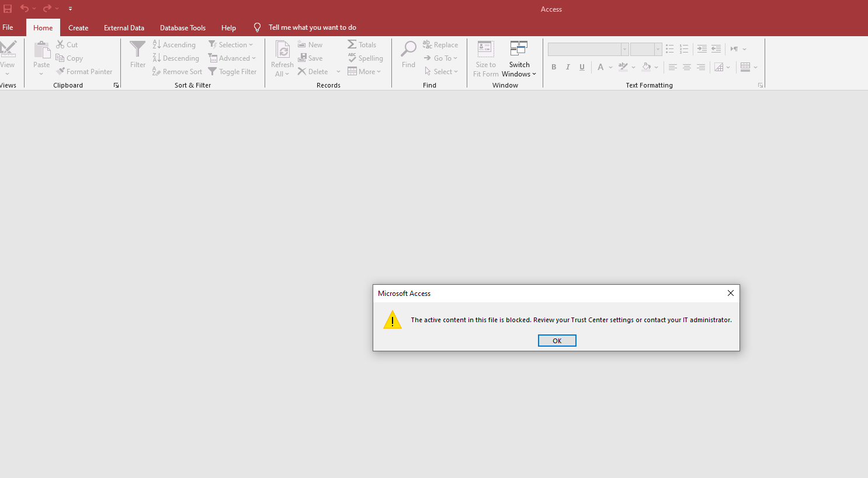Screen dimensions: 868x478
Task: Click the Cut scissors icon
Action: [x=60, y=44]
